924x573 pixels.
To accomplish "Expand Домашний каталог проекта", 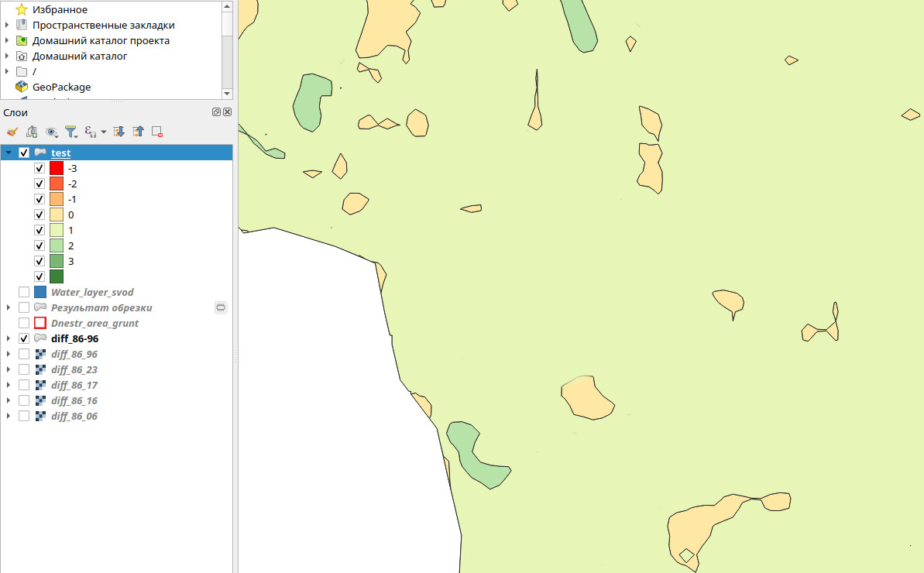I will coord(7,40).
